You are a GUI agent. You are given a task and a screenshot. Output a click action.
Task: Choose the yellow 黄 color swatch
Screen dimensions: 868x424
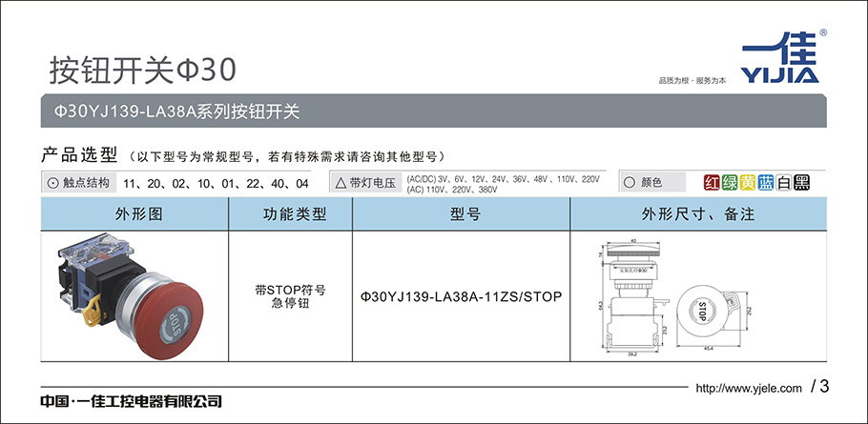747,182
